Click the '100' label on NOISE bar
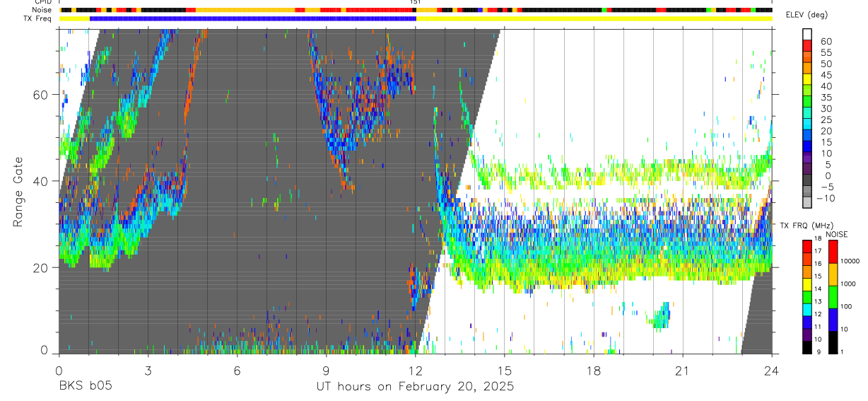Viewport: 868px width, 401px height. (846, 307)
